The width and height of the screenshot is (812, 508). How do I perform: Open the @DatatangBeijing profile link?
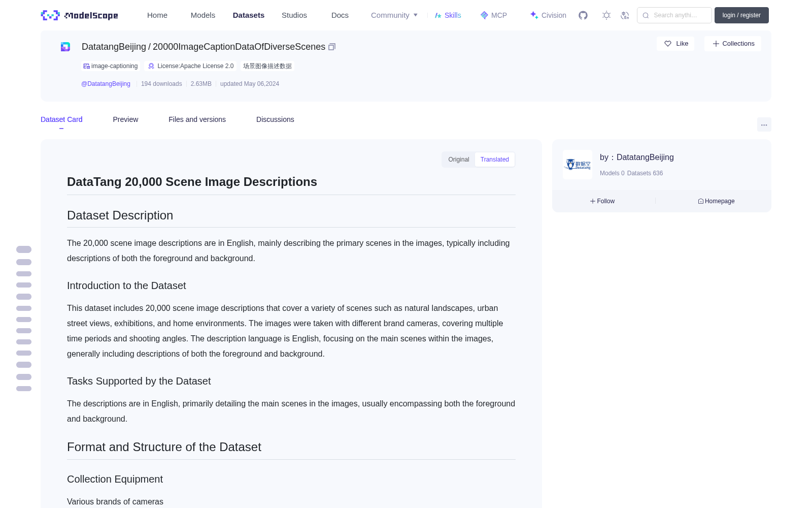coord(106,84)
